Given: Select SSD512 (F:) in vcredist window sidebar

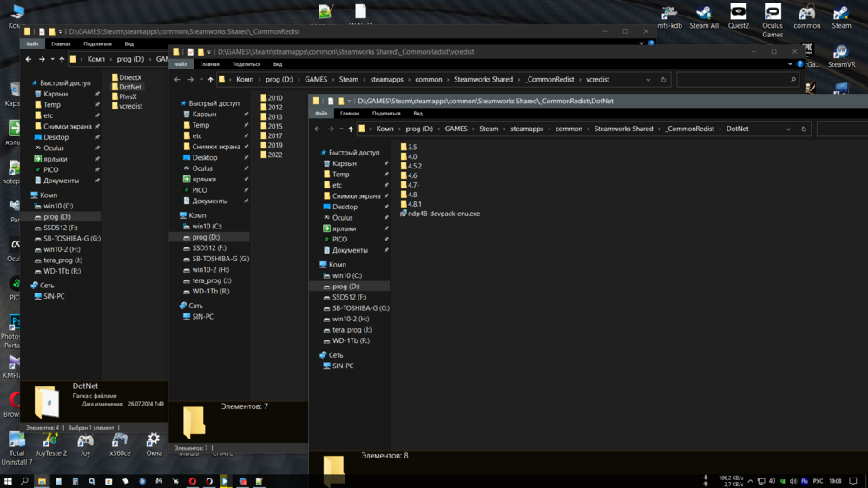Looking at the screenshot, I should (x=208, y=248).
